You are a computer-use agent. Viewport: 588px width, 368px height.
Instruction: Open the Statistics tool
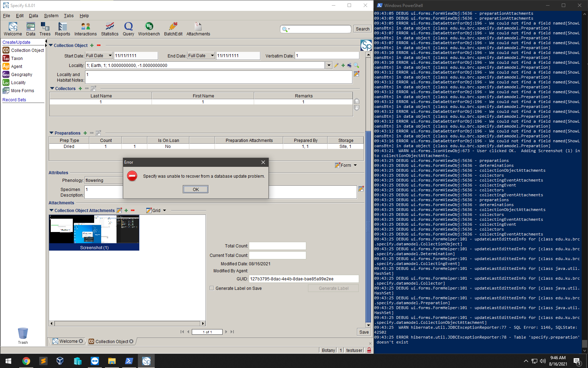[110, 28]
